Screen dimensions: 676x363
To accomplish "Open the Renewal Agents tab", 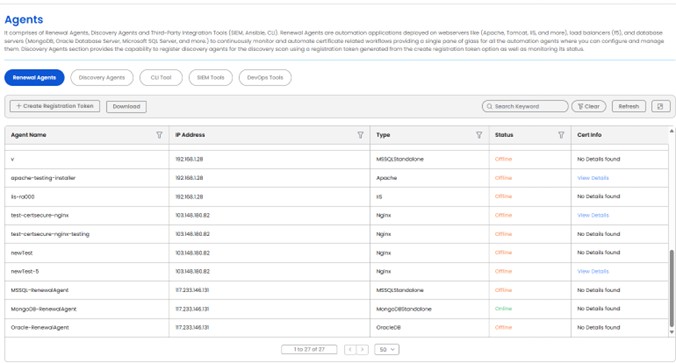I will [34, 78].
